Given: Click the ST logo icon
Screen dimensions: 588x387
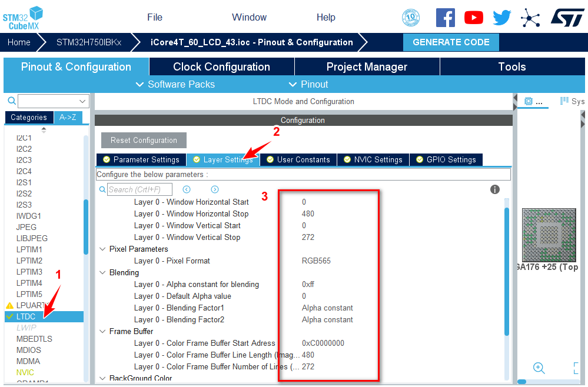Looking at the screenshot, I should [x=567, y=18].
